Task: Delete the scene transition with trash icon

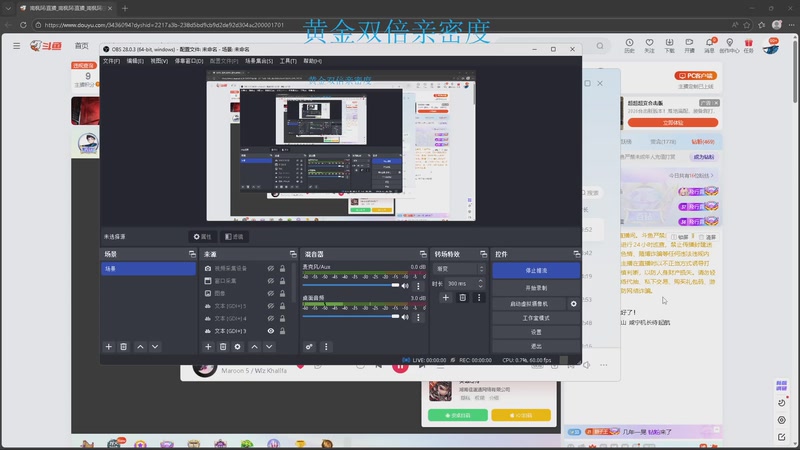Action: pos(462,297)
